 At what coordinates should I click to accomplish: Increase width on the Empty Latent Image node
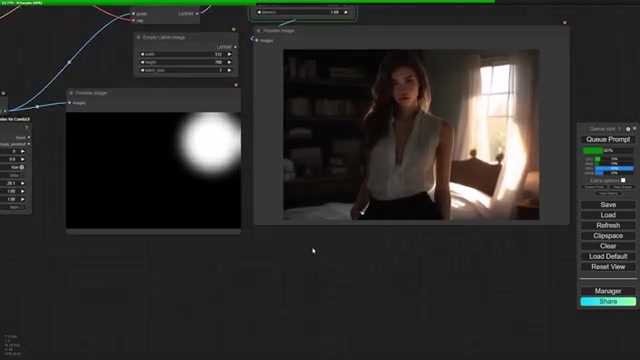coord(229,54)
